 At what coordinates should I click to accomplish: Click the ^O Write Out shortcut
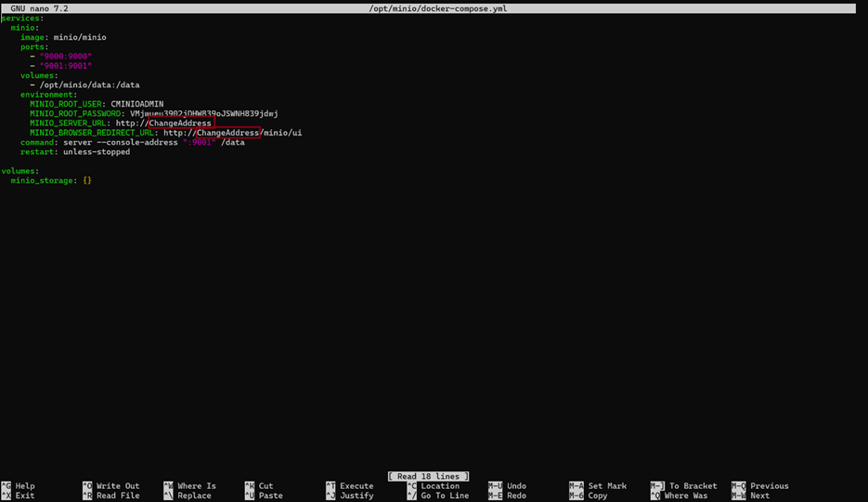point(111,486)
